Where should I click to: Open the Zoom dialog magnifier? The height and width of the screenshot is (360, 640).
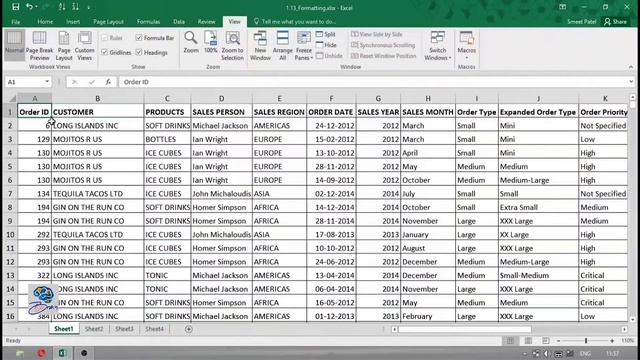coord(191,42)
